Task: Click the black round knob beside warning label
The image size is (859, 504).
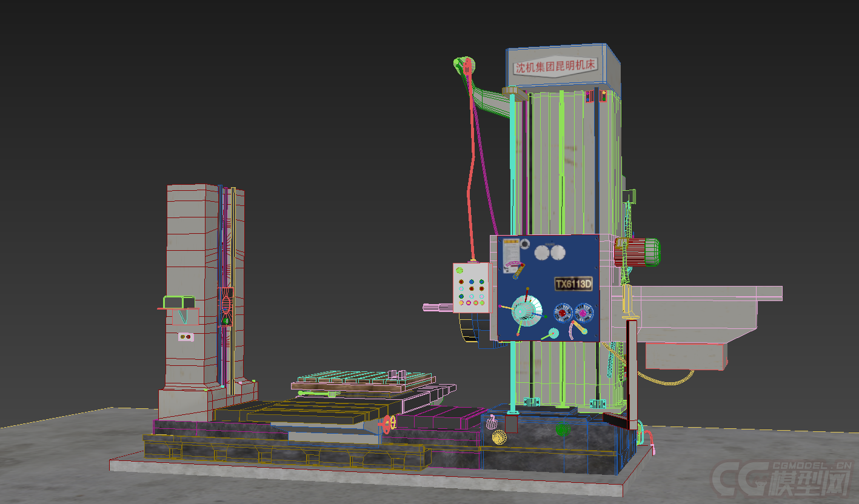Action: click(x=524, y=244)
